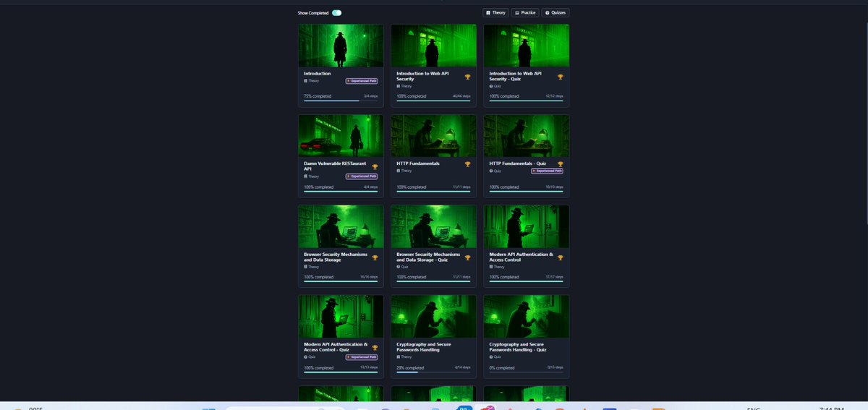Click Theory icon under Modern API Authentication & Access Control
The height and width of the screenshot is (410, 868).
point(491,267)
